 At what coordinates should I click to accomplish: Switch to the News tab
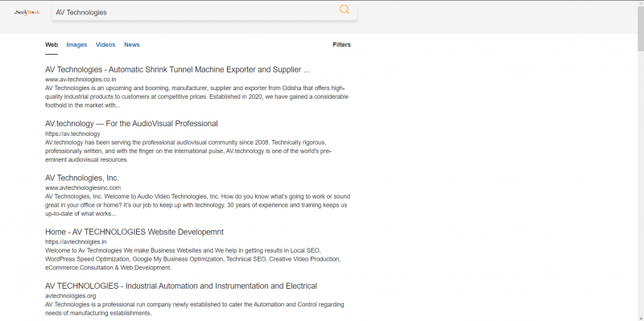tap(132, 45)
